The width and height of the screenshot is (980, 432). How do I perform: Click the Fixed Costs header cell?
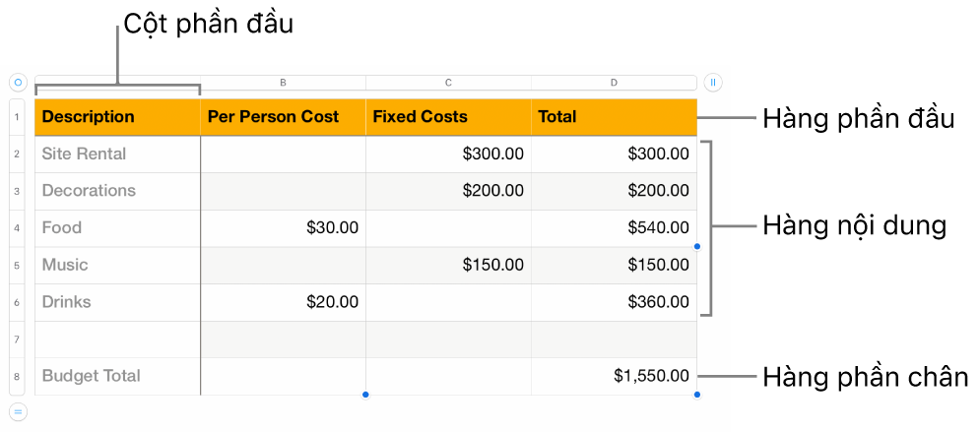coord(448,117)
